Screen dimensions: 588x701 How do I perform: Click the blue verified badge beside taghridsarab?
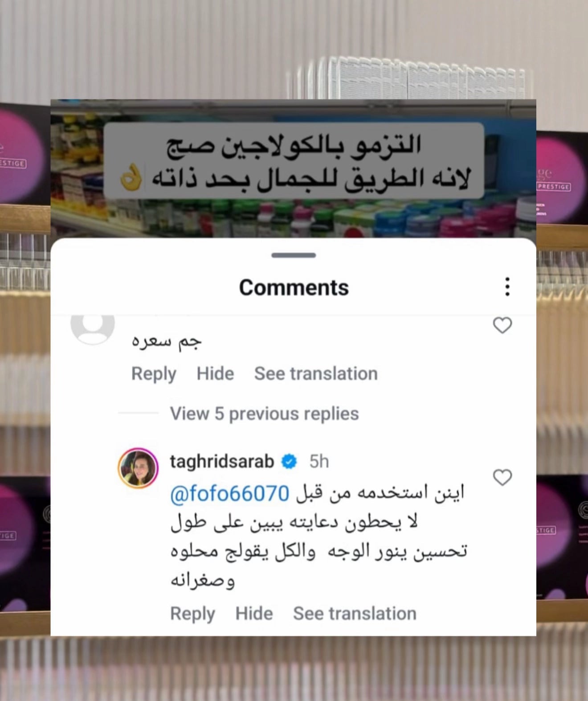click(290, 462)
